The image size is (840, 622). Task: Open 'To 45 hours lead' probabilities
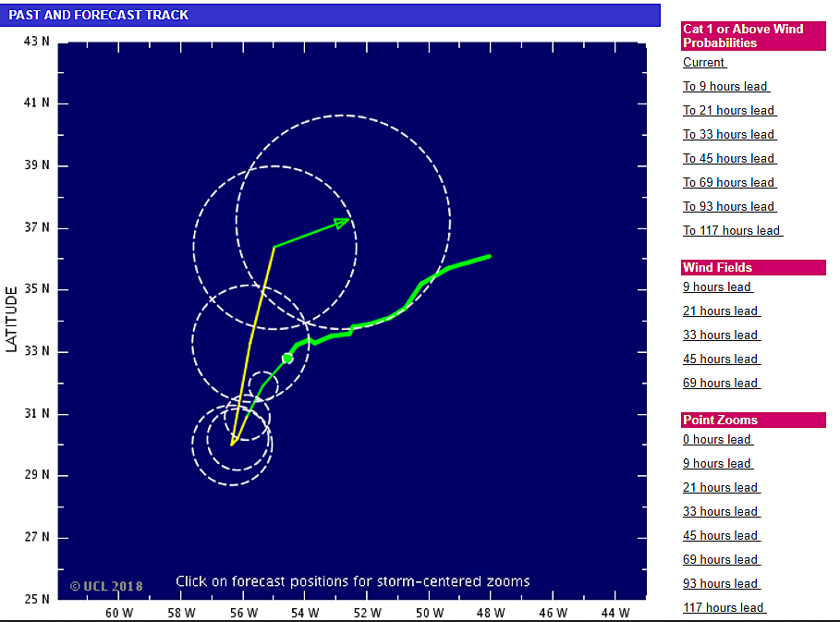[x=729, y=159]
